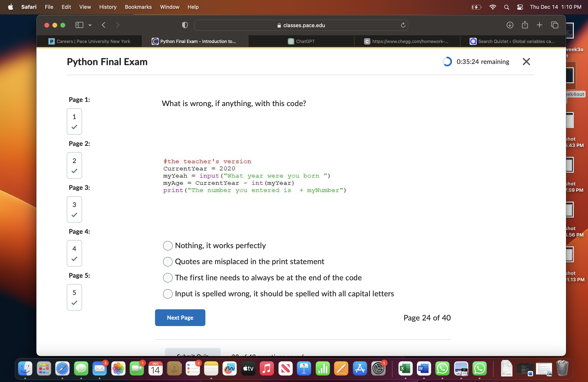The height and width of the screenshot is (382, 588).
Task: Switch to the ChatGPT tab
Action: (x=301, y=41)
